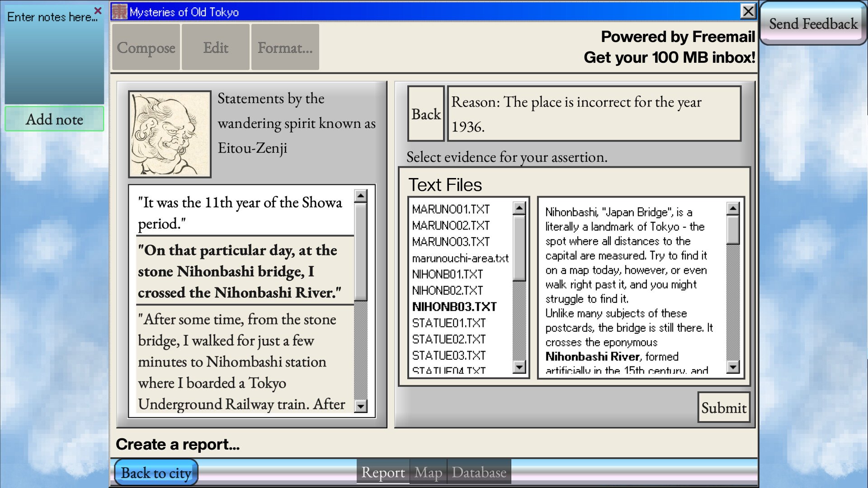Close the notes panel with red X
Image resolution: width=868 pixels, height=488 pixels.
click(x=98, y=10)
